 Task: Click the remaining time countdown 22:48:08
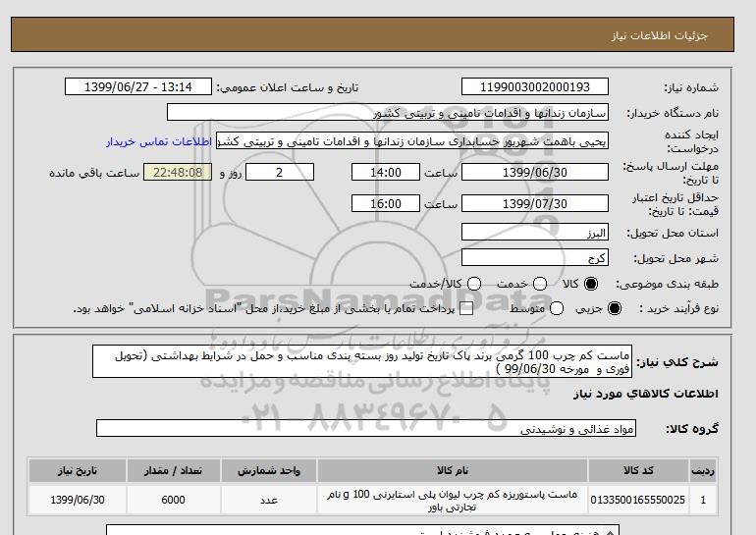point(178,173)
